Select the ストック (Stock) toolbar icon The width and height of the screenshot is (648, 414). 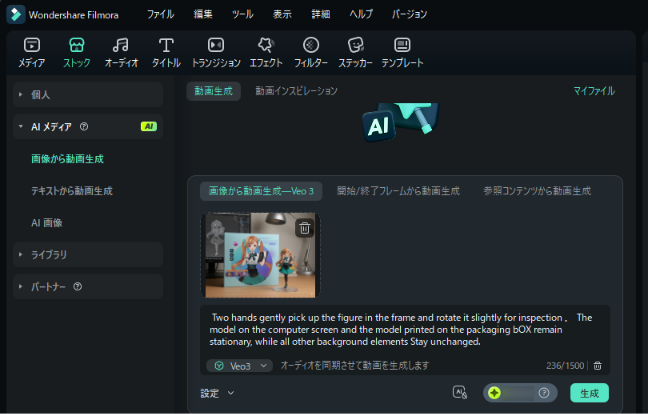tap(76, 52)
